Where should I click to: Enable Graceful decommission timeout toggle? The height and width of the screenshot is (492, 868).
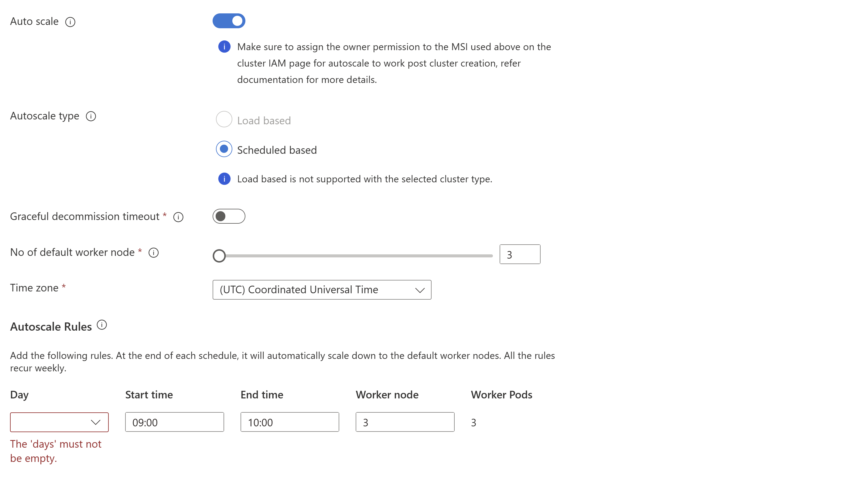tap(230, 216)
